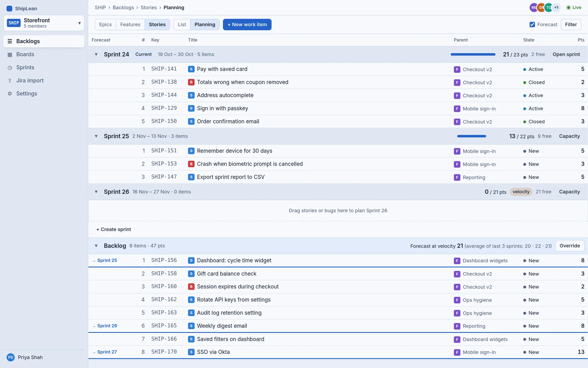The height and width of the screenshot is (368, 588).
Task: Click the bug icon for Session expires during checkout
Action: (191, 287)
